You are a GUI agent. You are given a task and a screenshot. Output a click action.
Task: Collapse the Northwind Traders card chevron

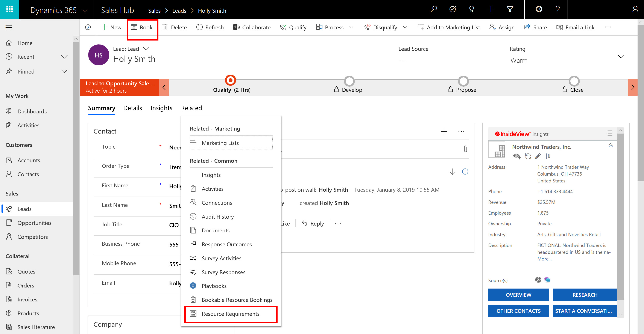tap(611, 145)
